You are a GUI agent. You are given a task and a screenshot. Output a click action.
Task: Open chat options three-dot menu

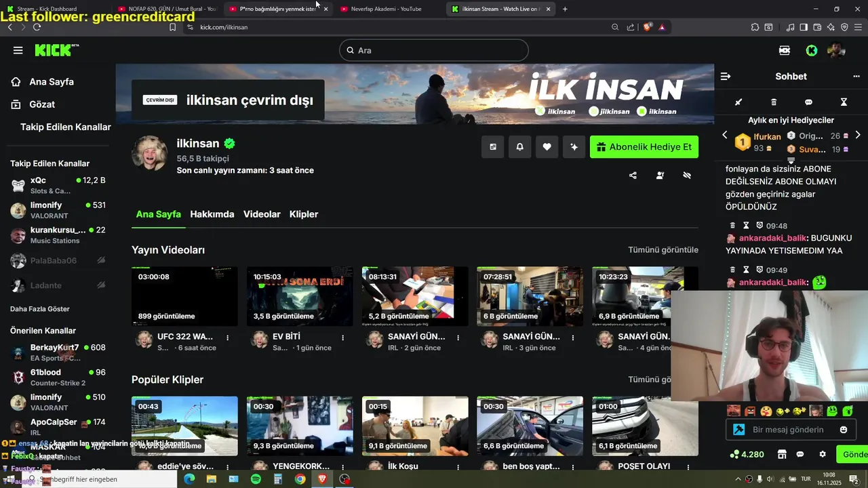pos(856,77)
